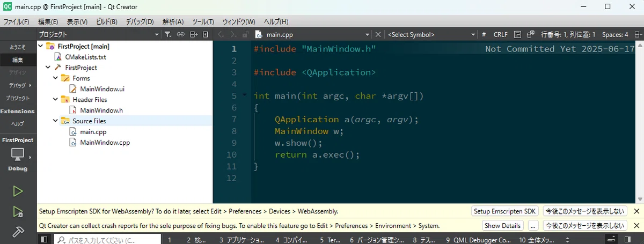
Task: Open ヘルプ mode in sidebar
Action: (18, 124)
